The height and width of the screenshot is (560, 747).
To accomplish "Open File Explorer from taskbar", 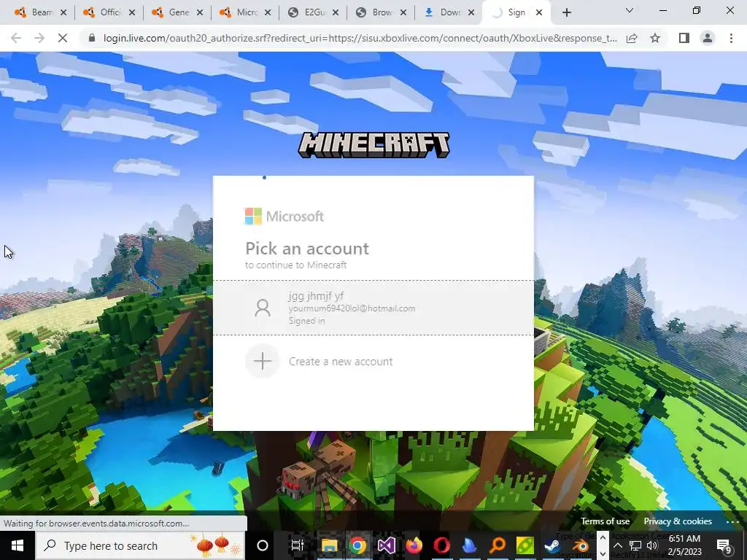I will click(329, 545).
